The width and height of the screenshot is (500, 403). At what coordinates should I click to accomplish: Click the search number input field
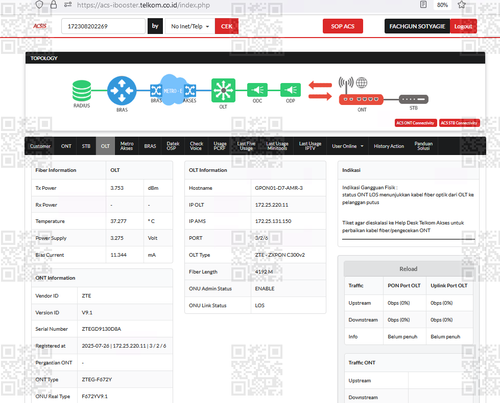[x=103, y=26]
